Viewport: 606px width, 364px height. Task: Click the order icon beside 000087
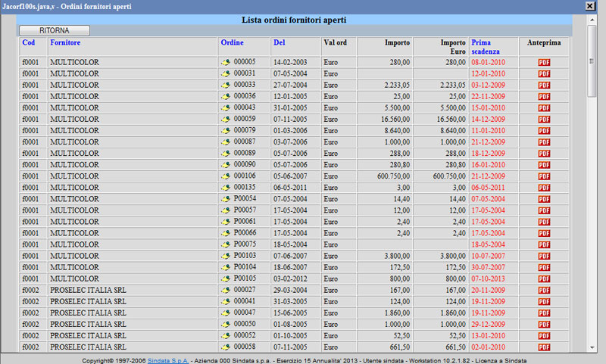pos(226,142)
